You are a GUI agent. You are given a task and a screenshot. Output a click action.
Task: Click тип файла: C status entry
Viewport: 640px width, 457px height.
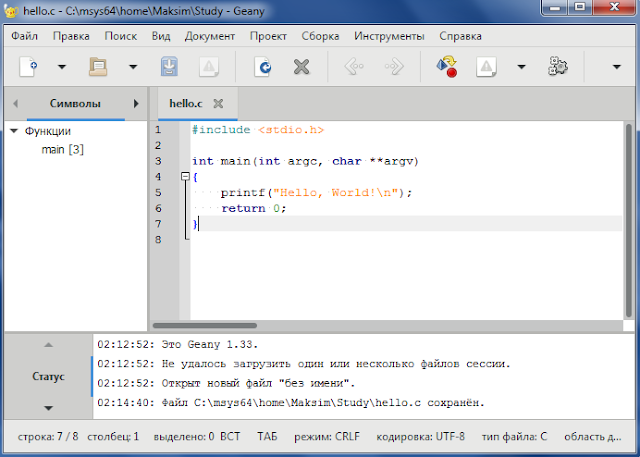click(514, 437)
